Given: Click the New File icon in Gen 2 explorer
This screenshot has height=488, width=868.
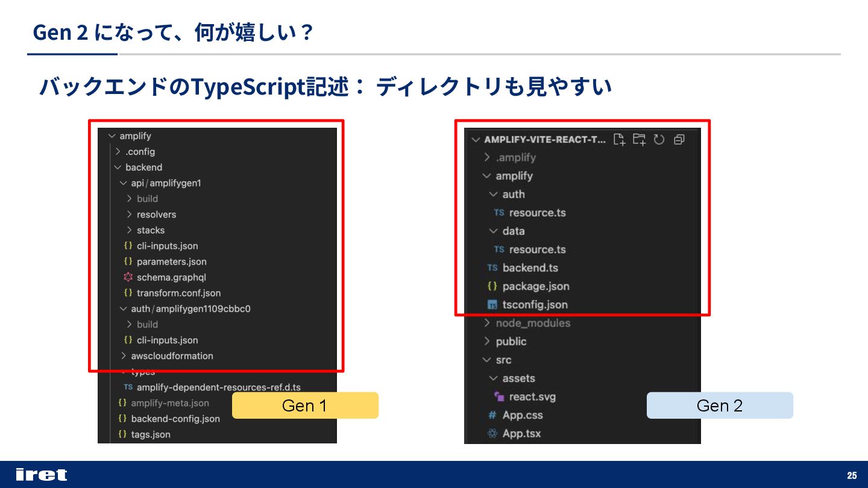Looking at the screenshot, I should pyautogui.click(x=619, y=140).
